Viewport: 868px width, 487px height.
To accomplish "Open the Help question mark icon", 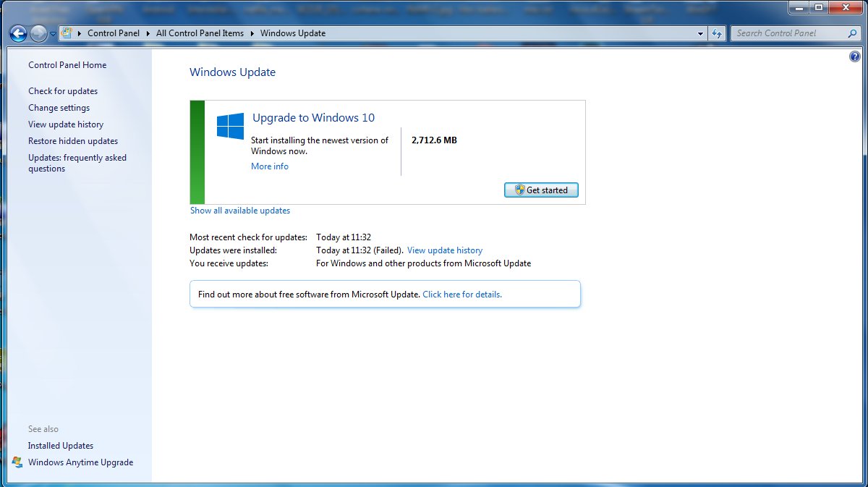I will (x=855, y=57).
